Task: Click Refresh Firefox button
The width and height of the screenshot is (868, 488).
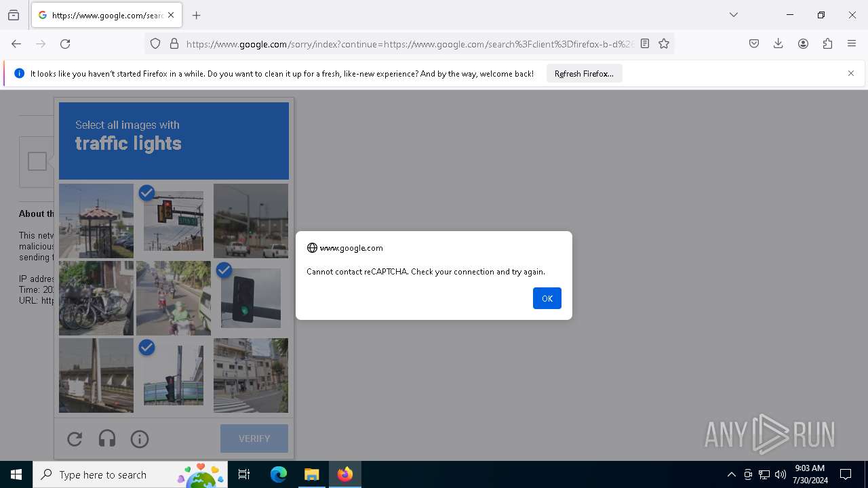Action: (x=584, y=73)
